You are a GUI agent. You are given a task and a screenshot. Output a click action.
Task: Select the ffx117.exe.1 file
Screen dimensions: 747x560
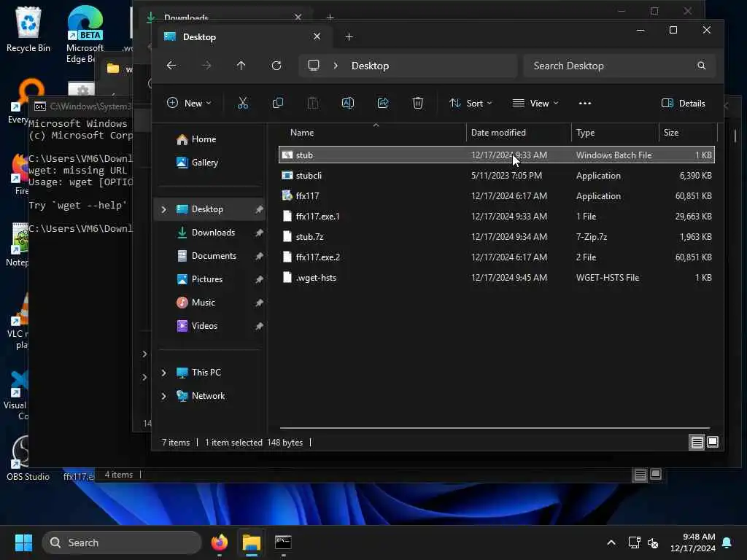(x=496, y=217)
